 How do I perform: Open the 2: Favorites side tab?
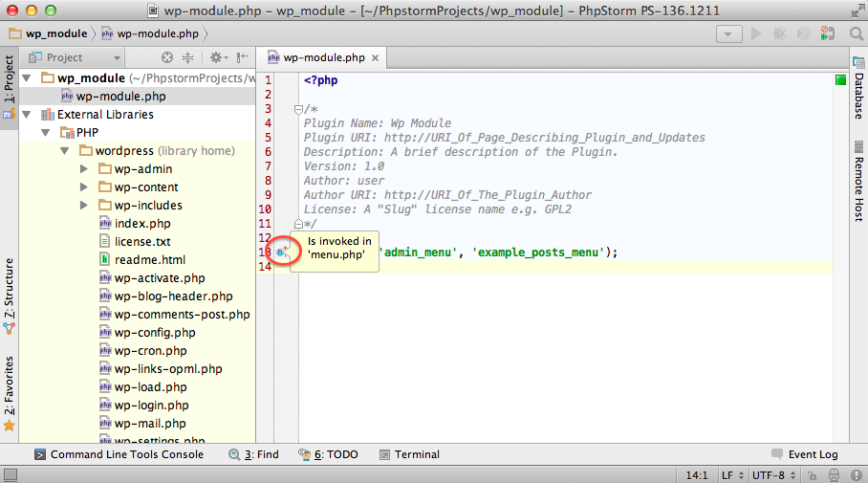(x=10, y=393)
